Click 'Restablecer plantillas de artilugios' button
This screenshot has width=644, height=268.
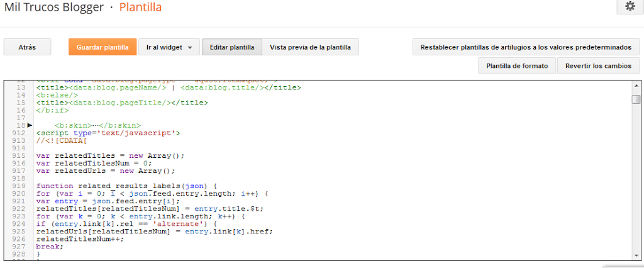click(526, 47)
